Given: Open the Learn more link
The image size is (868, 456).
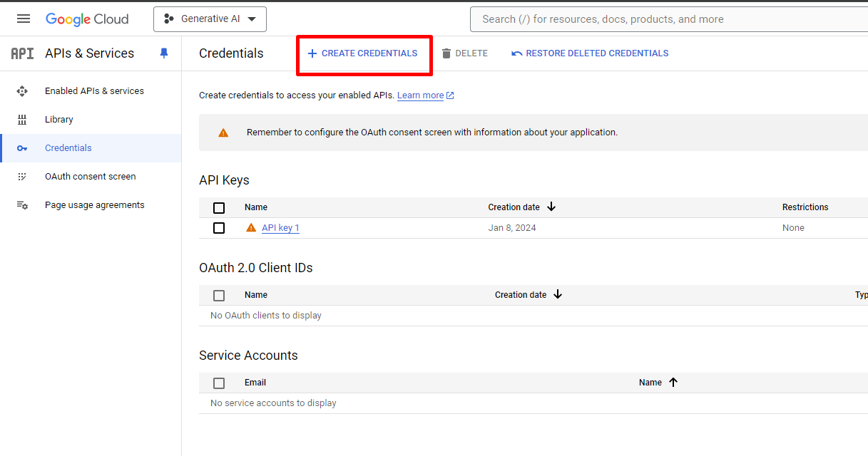Looking at the screenshot, I should [x=421, y=95].
